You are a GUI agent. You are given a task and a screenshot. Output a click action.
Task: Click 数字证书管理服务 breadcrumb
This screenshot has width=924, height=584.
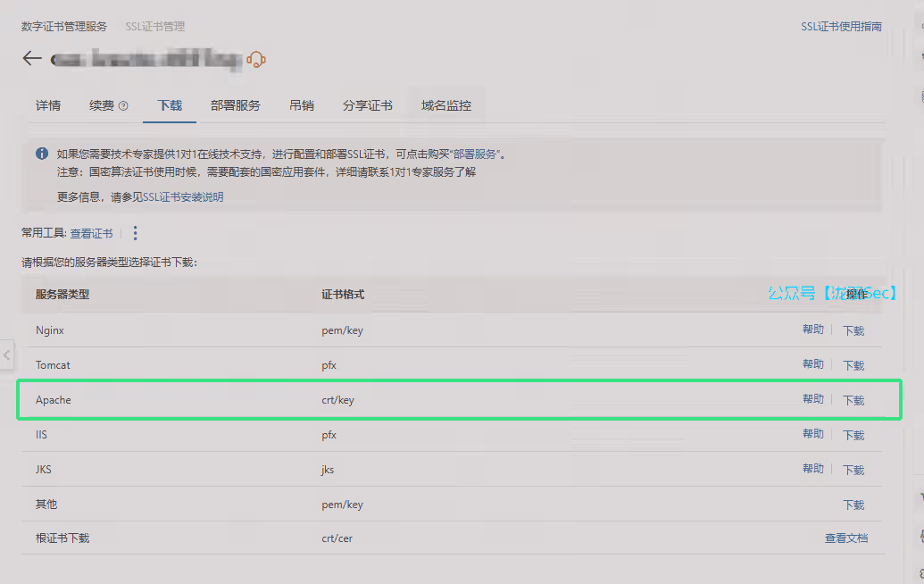tap(64, 27)
